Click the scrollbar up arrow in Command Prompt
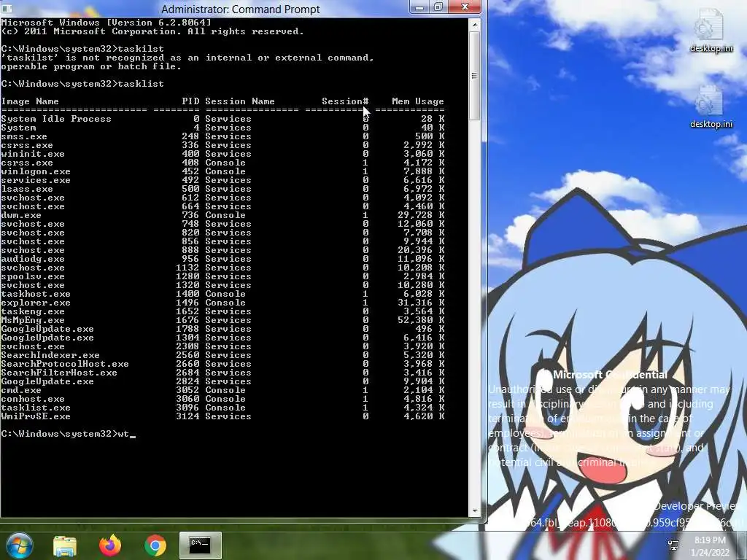This screenshot has height=560, width=747. tap(474, 24)
